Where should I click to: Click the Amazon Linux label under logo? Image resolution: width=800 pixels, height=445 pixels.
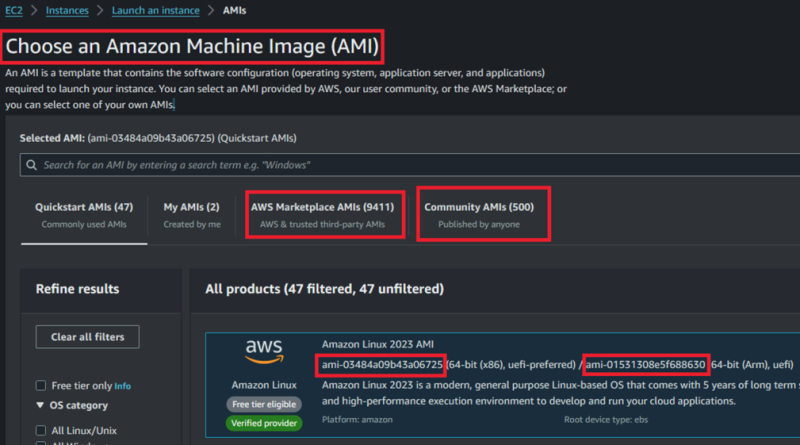click(264, 385)
